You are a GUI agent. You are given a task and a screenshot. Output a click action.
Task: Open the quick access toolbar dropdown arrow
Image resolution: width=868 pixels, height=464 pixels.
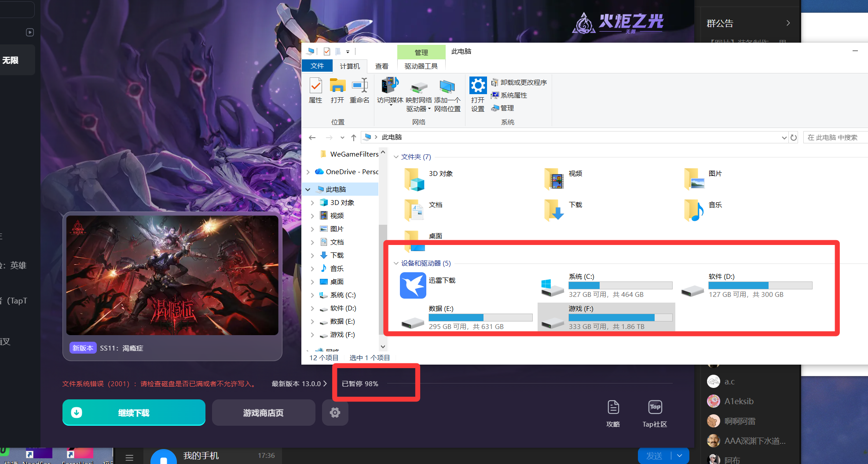coord(348,52)
